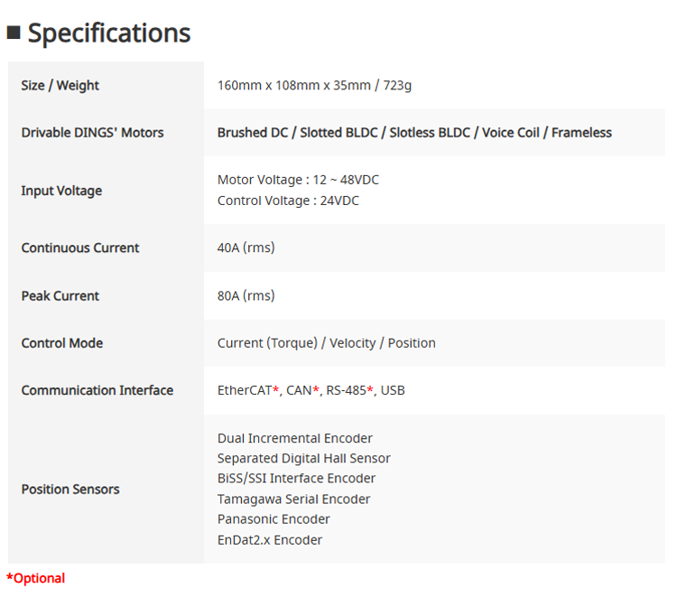677x616 pixels.
Task: Click the Specifications heading
Action: pyautogui.click(x=108, y=33)
